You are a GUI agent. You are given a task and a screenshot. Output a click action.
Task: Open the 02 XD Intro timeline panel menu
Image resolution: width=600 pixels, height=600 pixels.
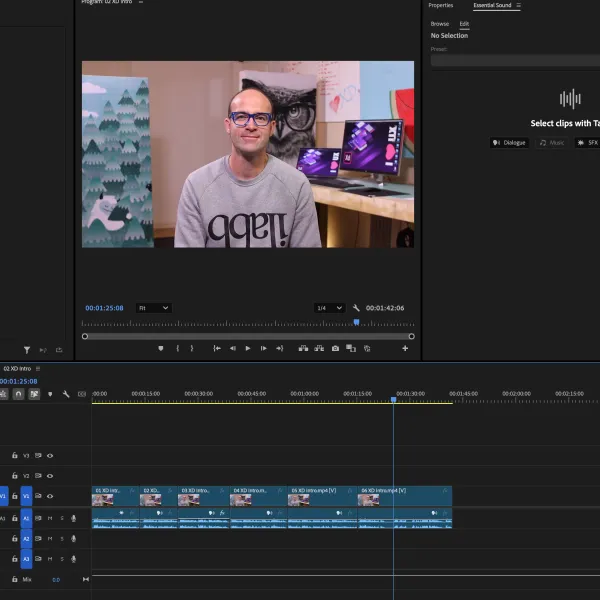pyautogui.click(x=38, y=368)
